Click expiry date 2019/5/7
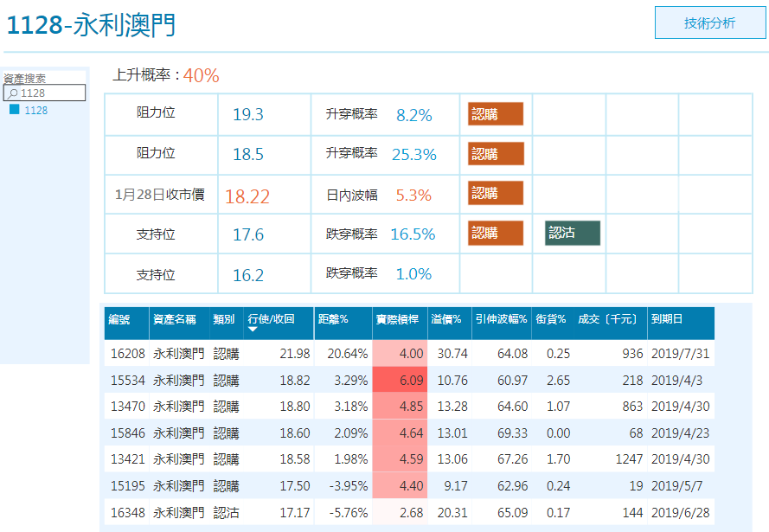The image size is (769, 532). tap(676, 486)
